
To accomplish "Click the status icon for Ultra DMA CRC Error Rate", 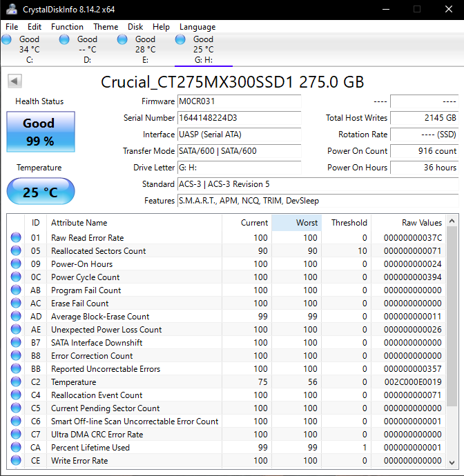I will pos(16,434).
